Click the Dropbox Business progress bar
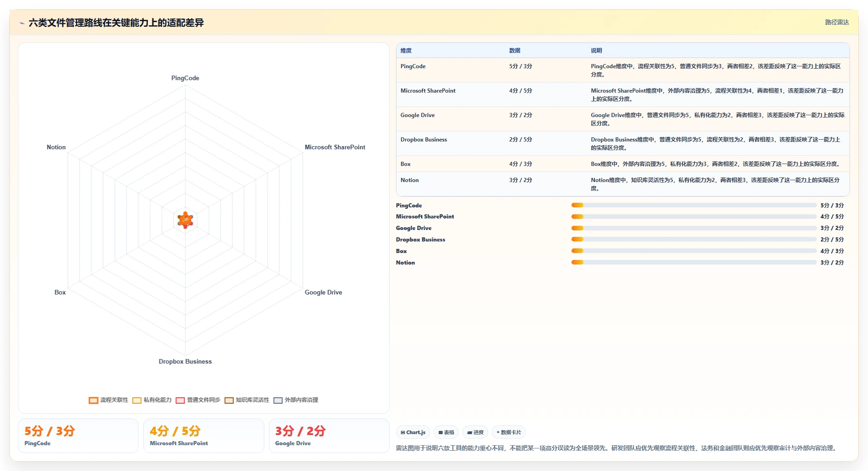This screenshot has width=868, height=471. coord(694,240)
